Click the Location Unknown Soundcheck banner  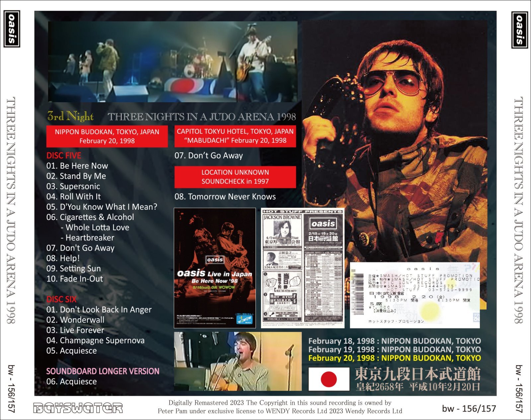235,177
